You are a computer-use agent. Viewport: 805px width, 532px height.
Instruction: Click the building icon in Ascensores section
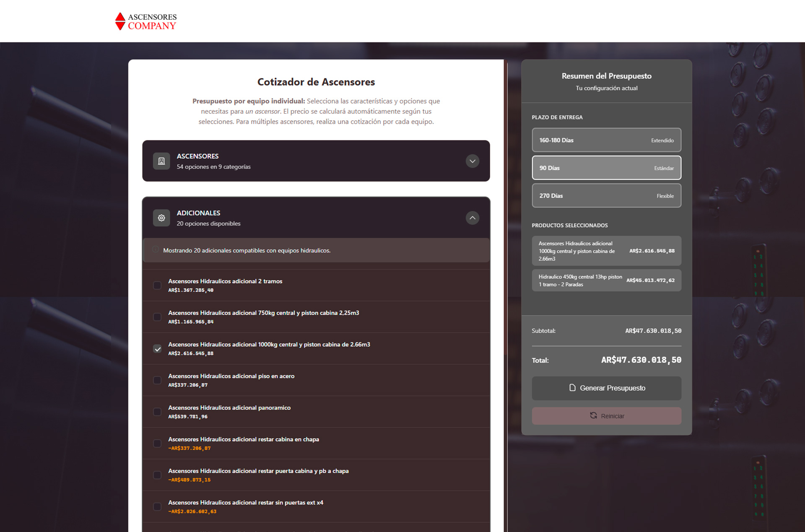pyautogui.click(x=161, y=161)
